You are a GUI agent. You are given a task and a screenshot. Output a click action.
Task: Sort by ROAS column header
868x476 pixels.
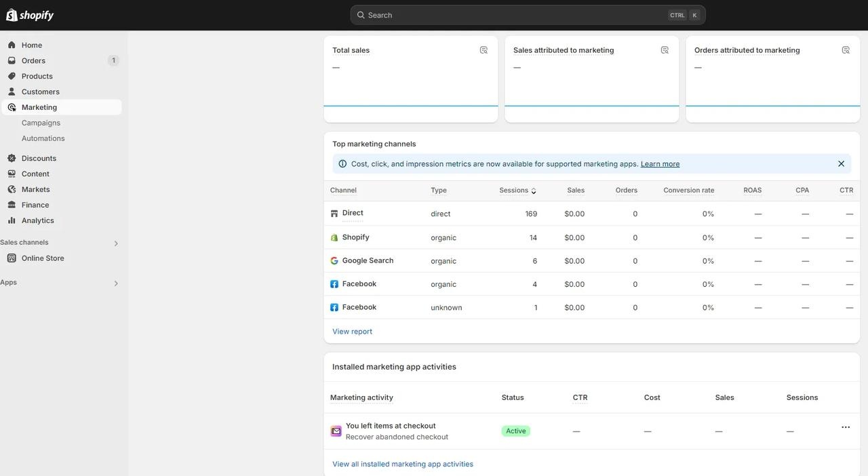click(753, 191)
